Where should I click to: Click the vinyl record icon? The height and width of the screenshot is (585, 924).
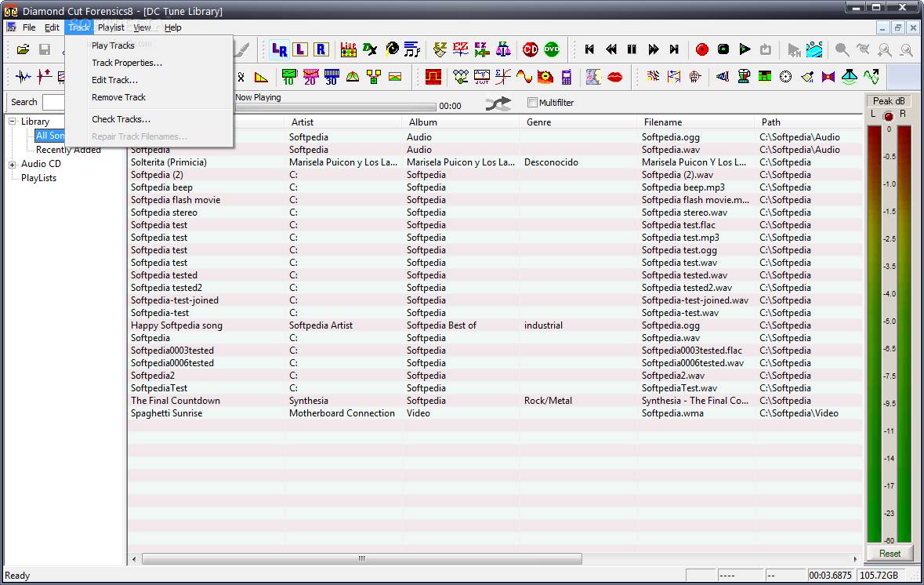click(391, 49)
